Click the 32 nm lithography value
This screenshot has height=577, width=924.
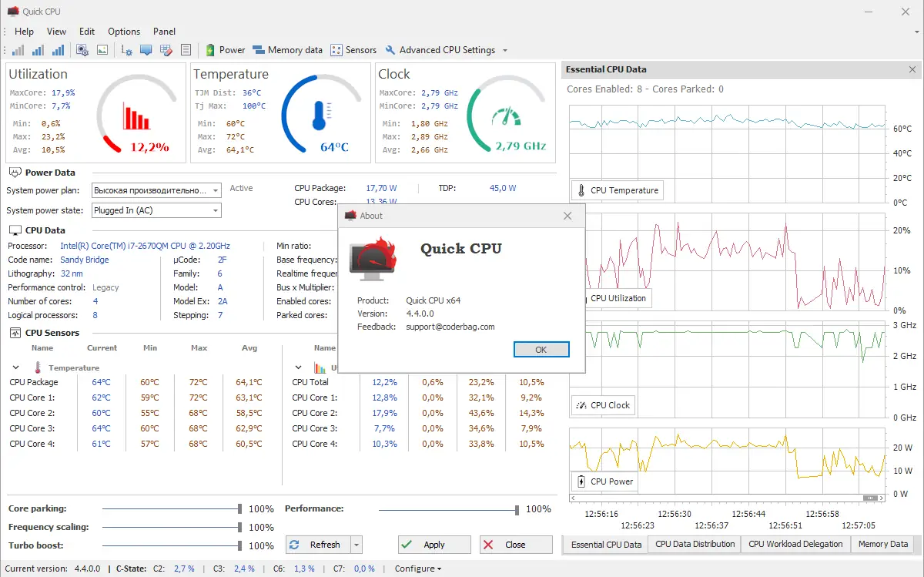(72, 273)
